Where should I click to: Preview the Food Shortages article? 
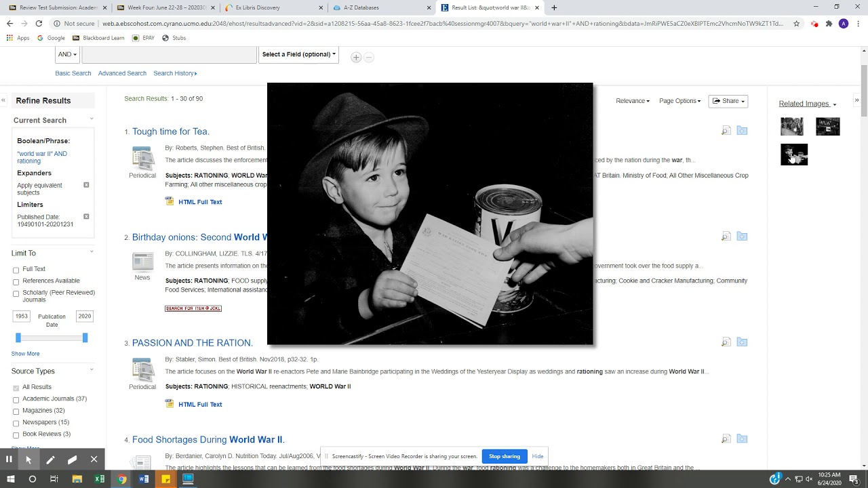[726, 439]
